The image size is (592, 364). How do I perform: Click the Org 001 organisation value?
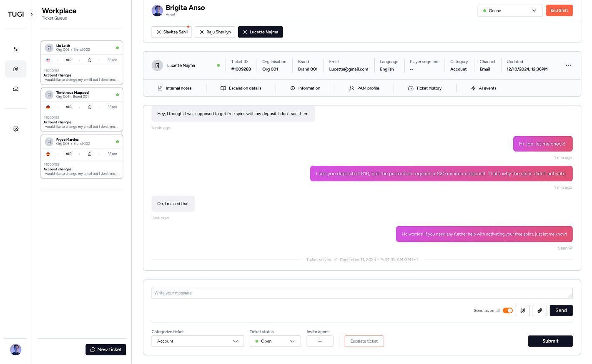tap(270, 70)
